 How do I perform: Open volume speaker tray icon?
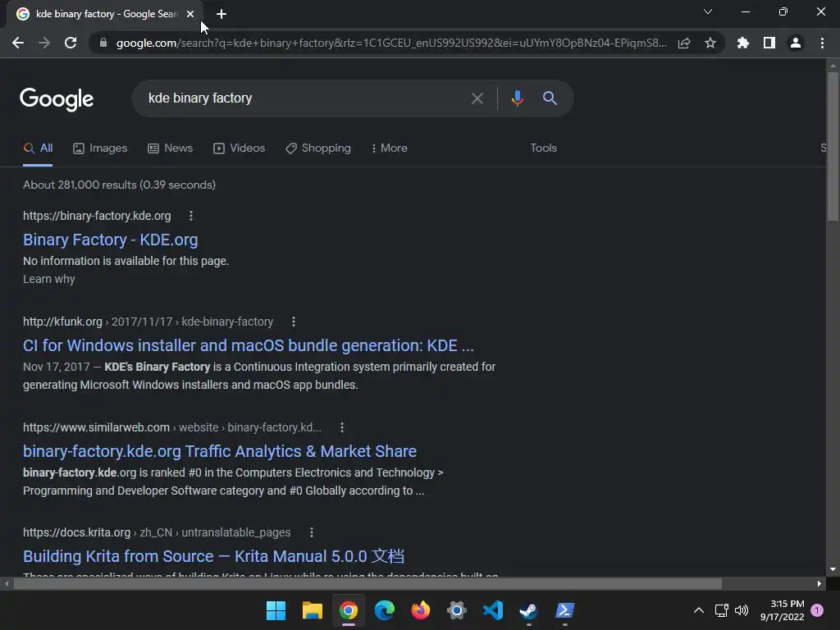(742, 610)
